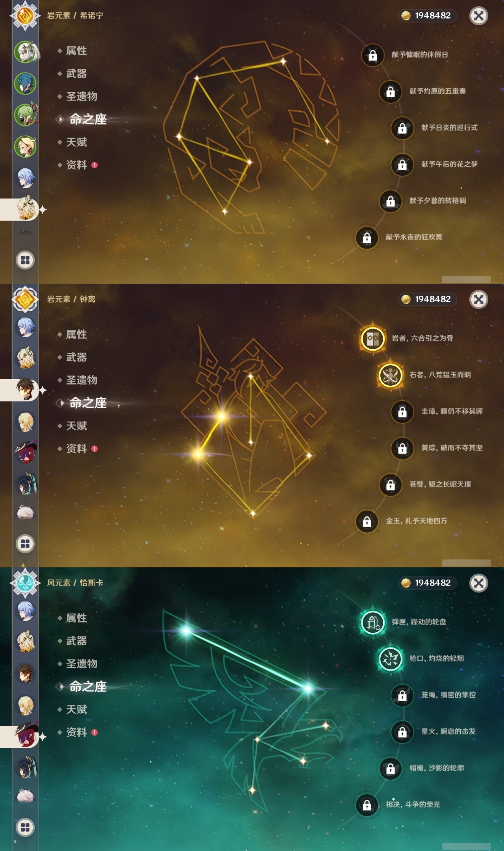Select locked constellation 献予灼原的五重奏

[x=390, y=91]
